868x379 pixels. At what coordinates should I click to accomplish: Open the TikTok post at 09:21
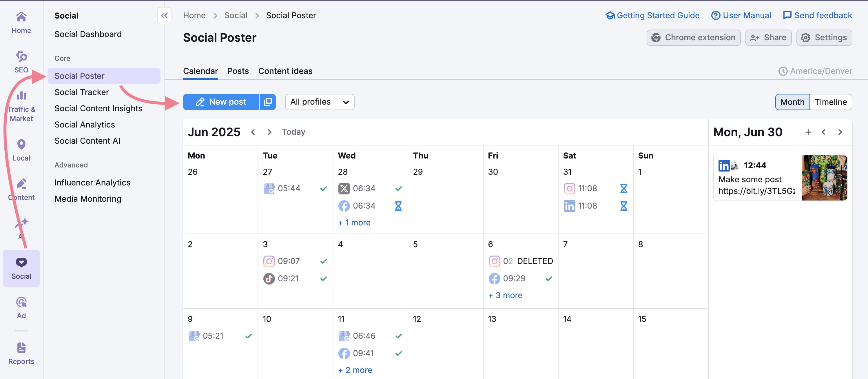288,279
